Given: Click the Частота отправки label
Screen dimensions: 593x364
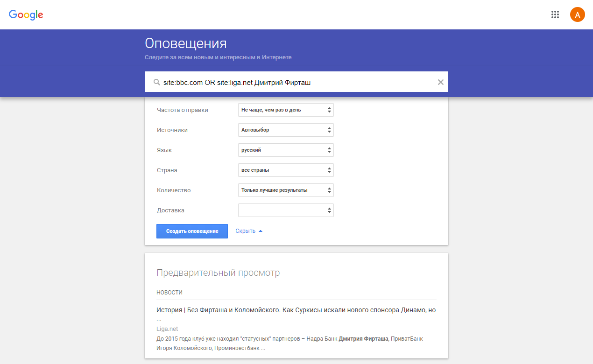Looking at the screenshot, I should pos(183,110).
